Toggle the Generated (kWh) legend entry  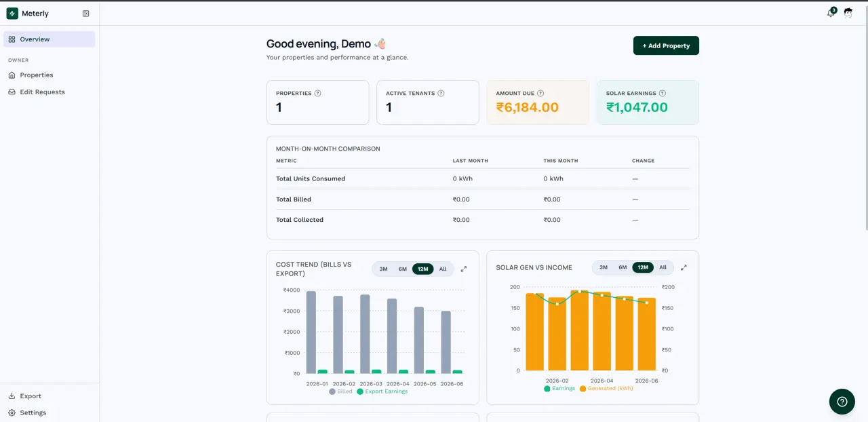pos(606,389)
